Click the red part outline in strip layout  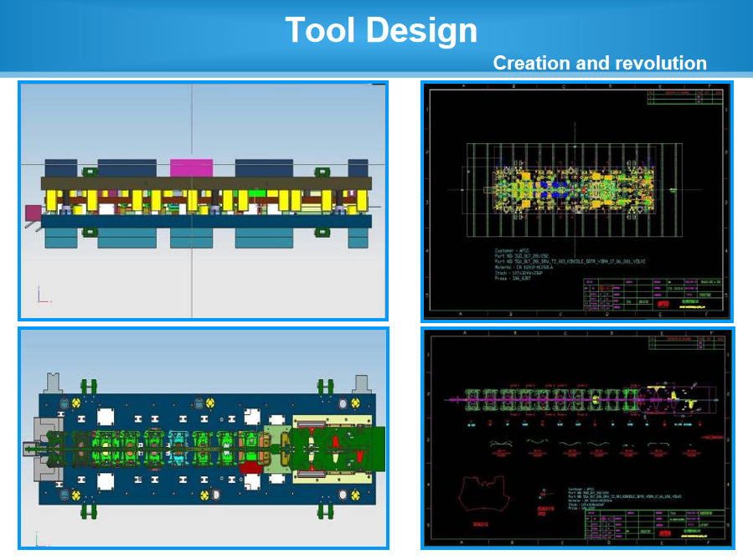point(482,496)
